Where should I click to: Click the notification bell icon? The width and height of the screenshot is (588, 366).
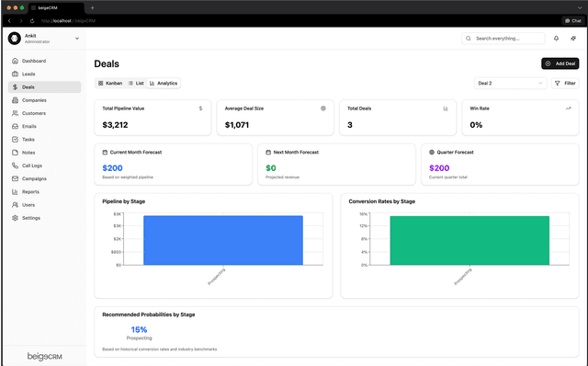(x=556, y=39)
